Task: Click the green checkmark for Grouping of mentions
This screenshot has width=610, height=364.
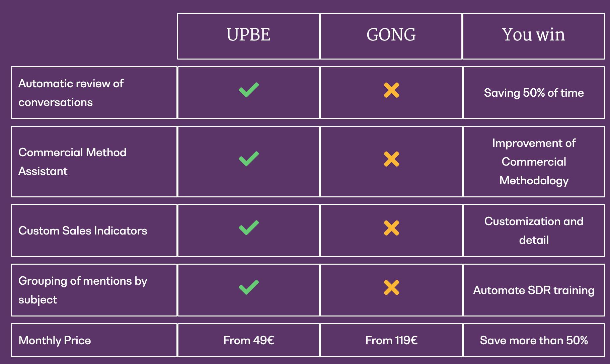Action: pos(249,287)
